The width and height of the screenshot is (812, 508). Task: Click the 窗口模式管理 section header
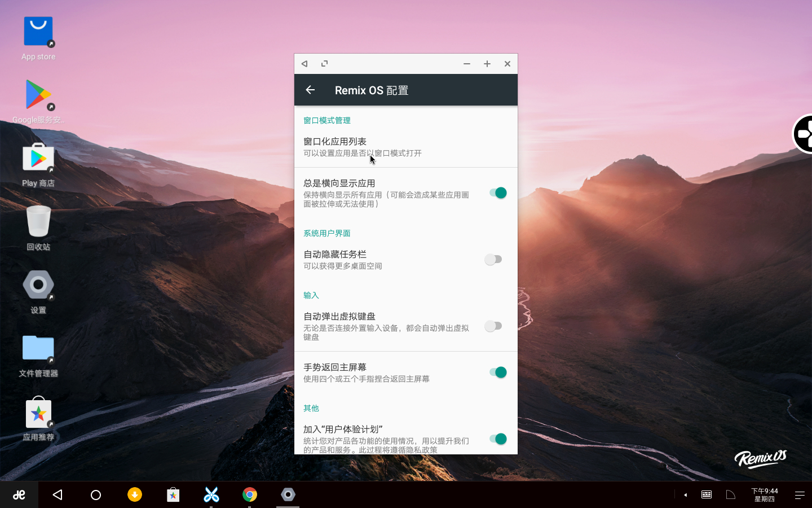pyautogui.click(x=327, y=120)
